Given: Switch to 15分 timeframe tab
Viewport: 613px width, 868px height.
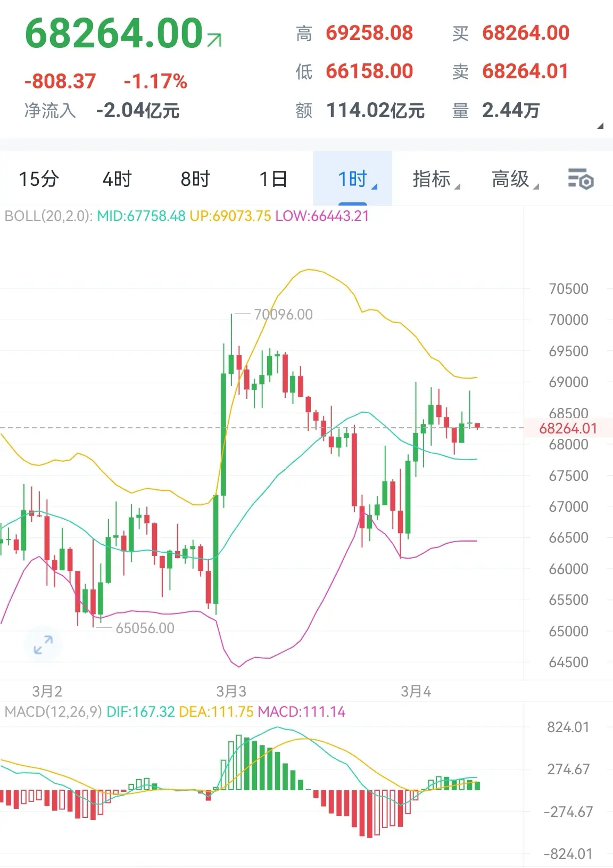Looking at the screenshot, I should pyautogui.click(x=39, y=179).
